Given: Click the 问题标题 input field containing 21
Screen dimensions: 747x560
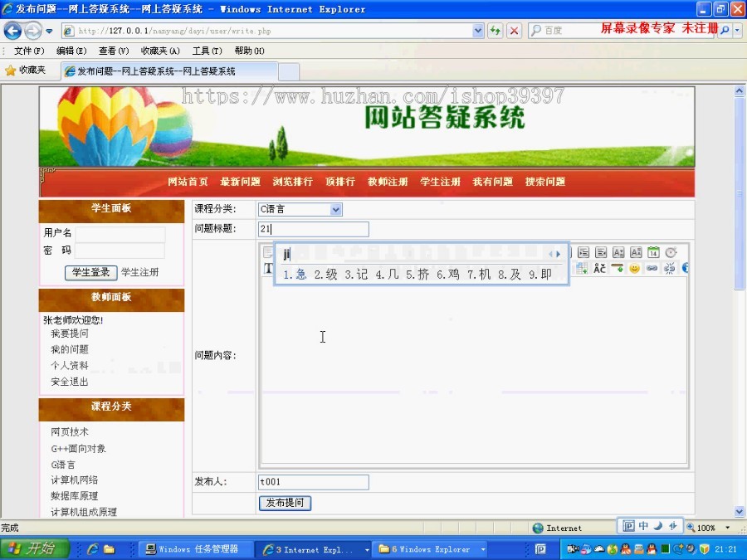Looking at the screenshot, I should tap(314, 229).
